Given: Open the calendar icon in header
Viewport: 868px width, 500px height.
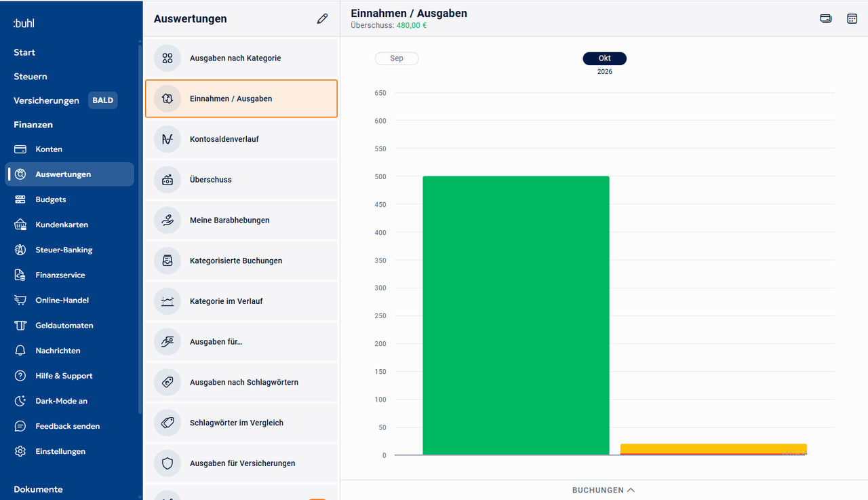Looking at the screenshot, I should [x=852, y=18].
